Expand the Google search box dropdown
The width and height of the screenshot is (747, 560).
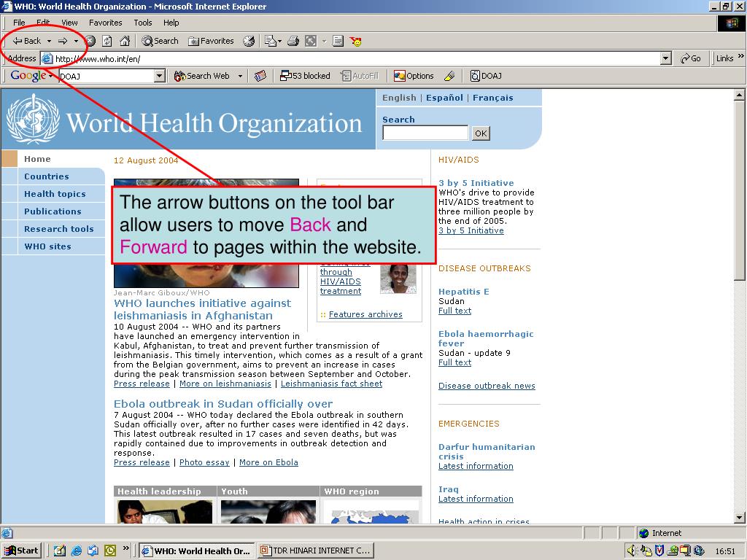point(160,76)
